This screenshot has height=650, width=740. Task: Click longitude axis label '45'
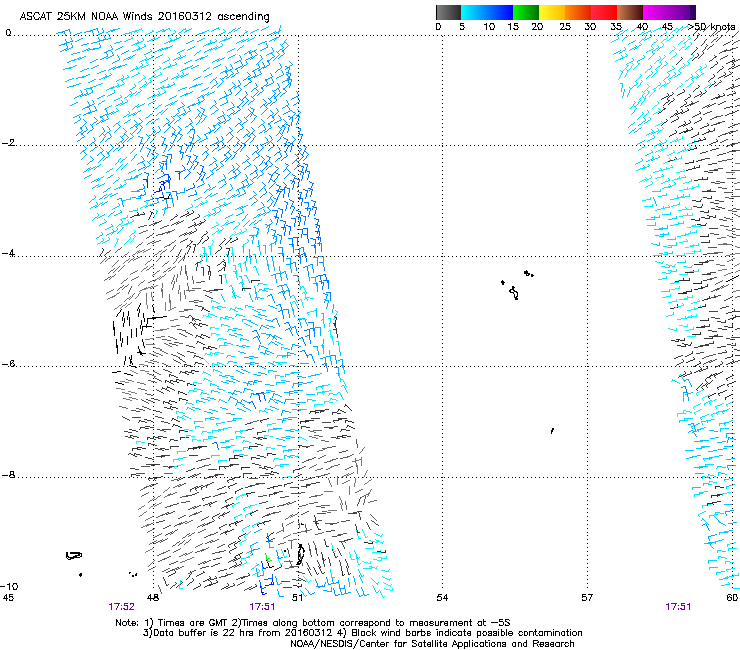[8, 598]
